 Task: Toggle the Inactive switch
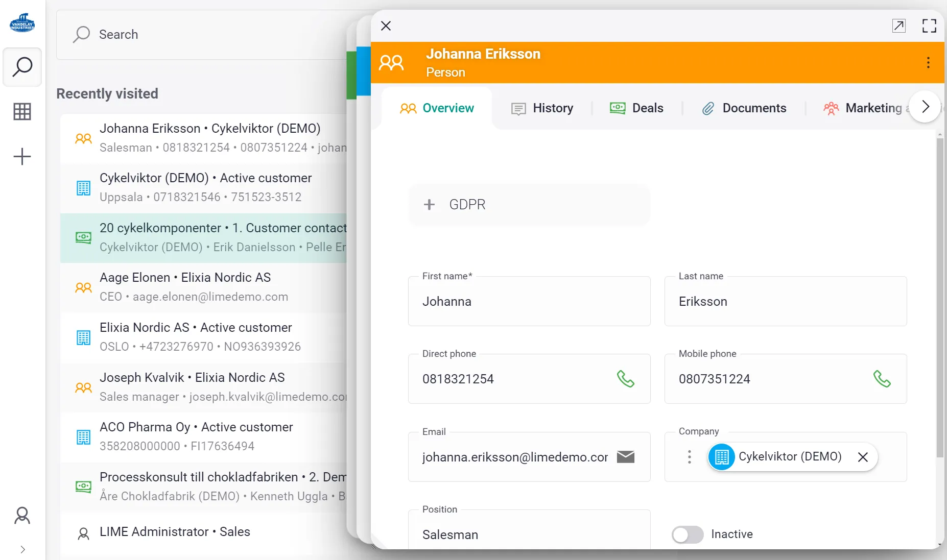(688, 534)
